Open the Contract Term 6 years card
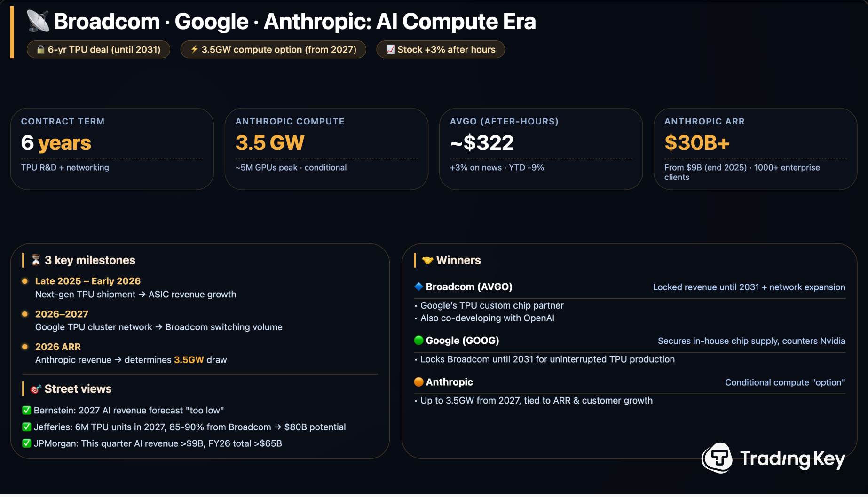The height and width of the screenshot is (497, 868). (x=112, y=148)
